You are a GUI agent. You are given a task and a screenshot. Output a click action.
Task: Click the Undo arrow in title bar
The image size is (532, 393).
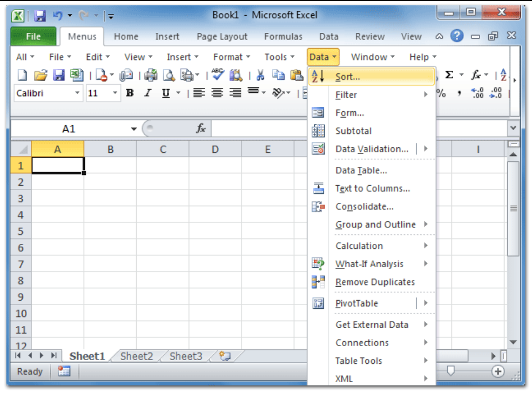click(58, 16)
